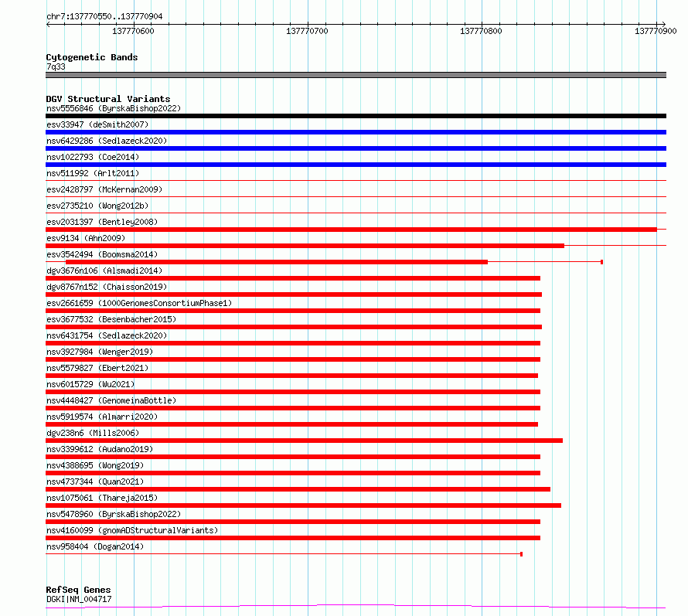Click the RefSeq Genes track heading
The width and height of the screenshot is (688, 616).
point(78,590)
